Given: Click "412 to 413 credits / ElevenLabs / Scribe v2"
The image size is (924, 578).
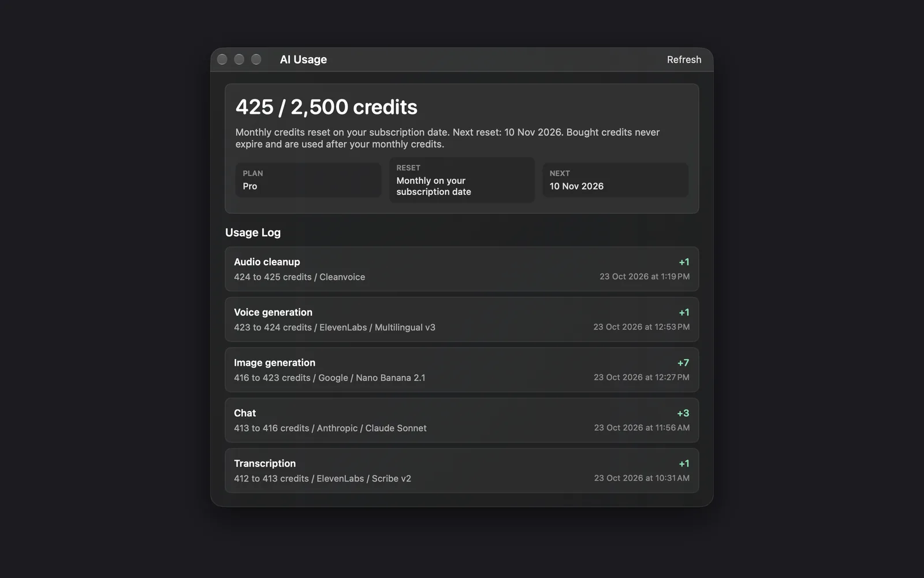Looking at the screenshot, I should pos(322,478).
